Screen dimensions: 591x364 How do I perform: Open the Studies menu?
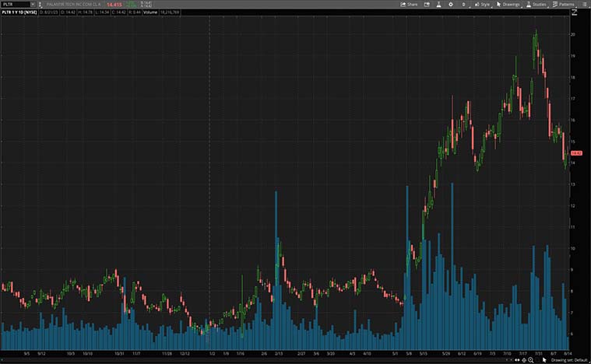[x=536, y=5]
